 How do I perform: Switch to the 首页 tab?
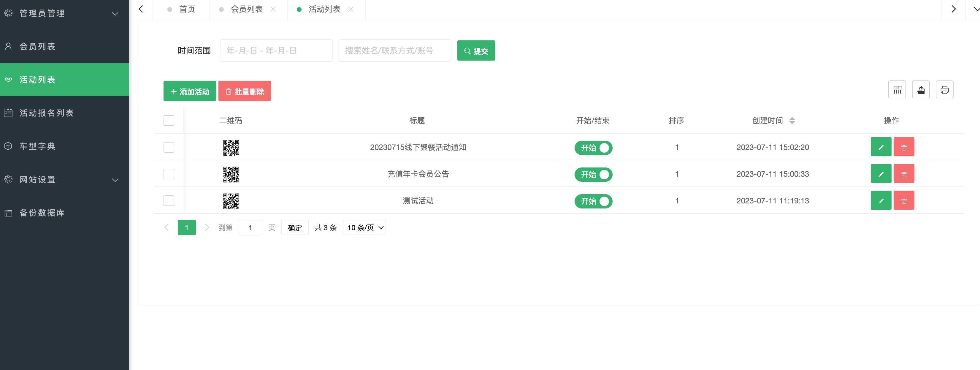(181, 9)
